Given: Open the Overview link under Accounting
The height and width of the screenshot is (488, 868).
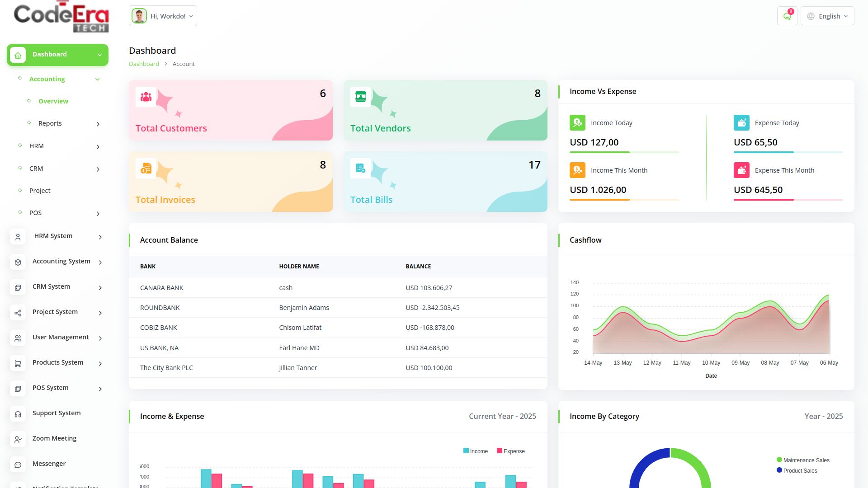Looking at the screenshot, I should [53, 101].
